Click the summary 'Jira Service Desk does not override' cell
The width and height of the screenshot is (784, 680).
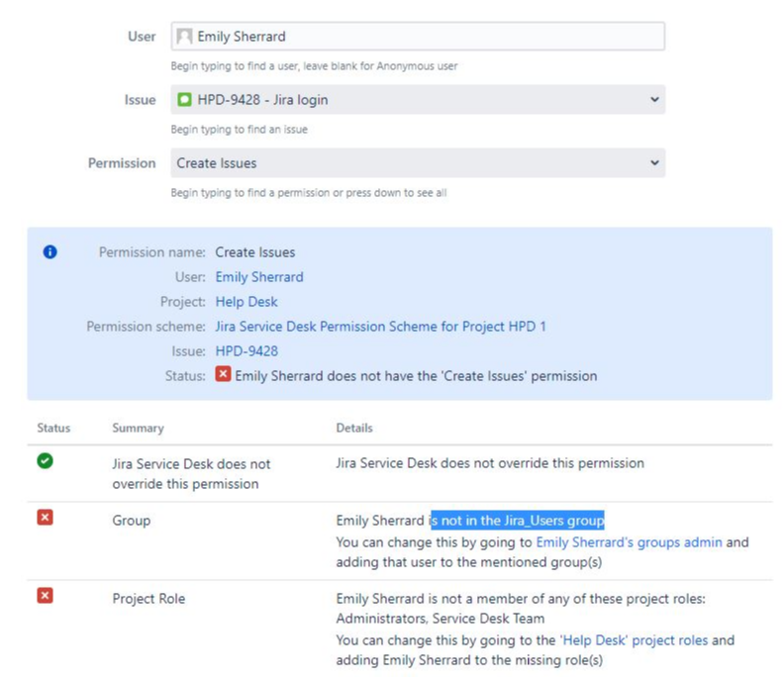click(191, 474)
